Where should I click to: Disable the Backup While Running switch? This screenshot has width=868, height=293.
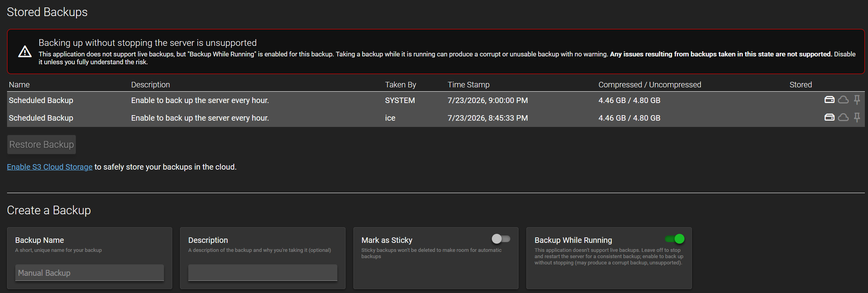tap(675, 239)
